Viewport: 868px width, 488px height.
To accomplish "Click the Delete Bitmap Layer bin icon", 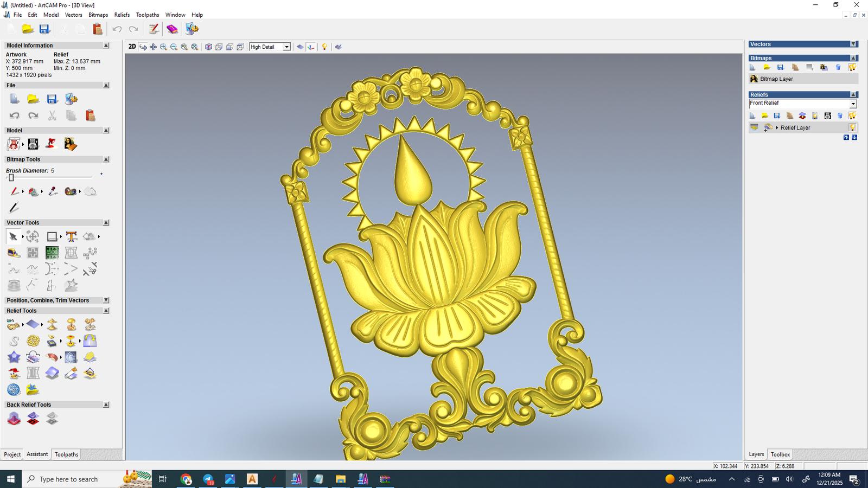I will point(838,67).
